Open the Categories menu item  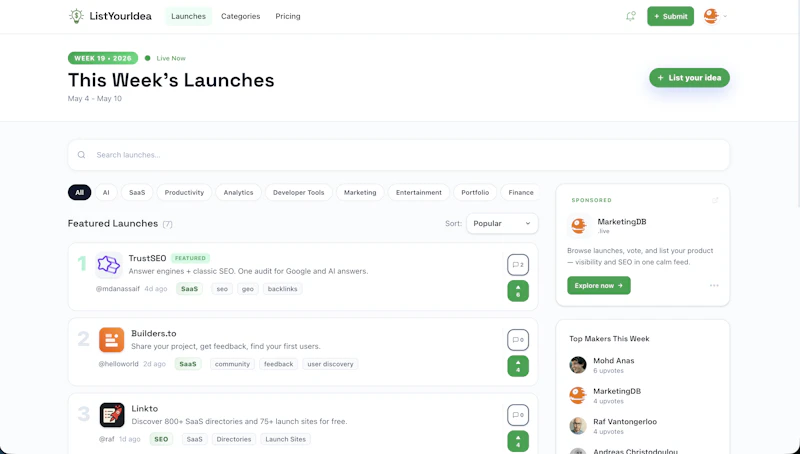tap(240, 16)
